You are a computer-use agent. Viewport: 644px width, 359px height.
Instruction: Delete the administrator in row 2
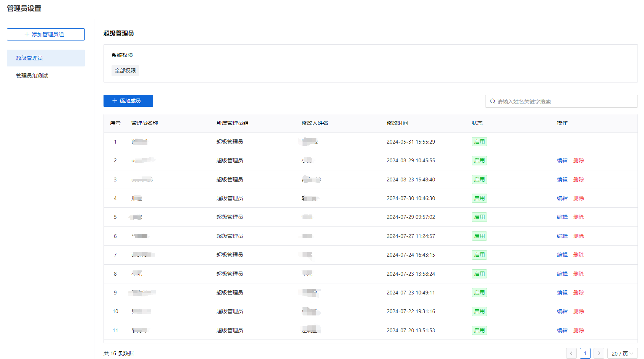(578, 160)
